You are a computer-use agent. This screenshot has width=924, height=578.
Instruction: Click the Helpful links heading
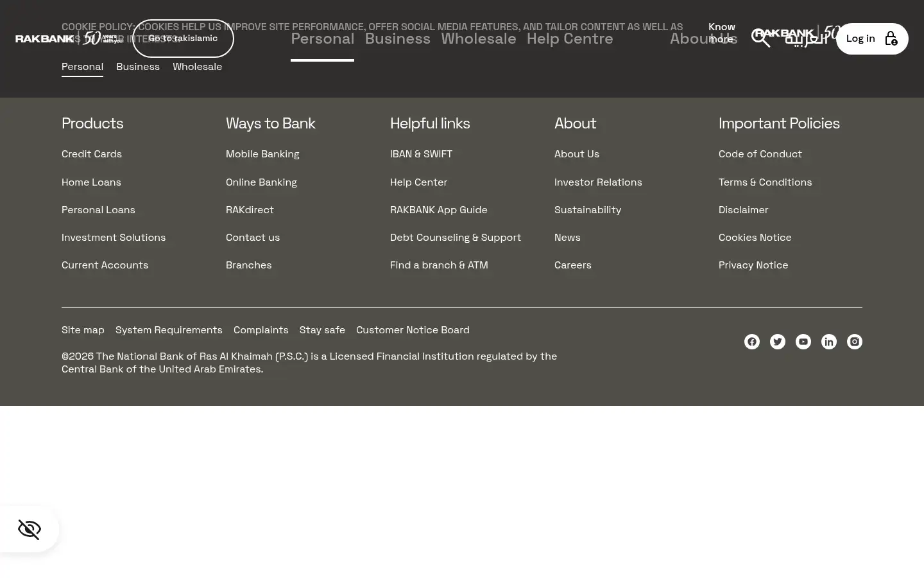click(x=430, y=123)
